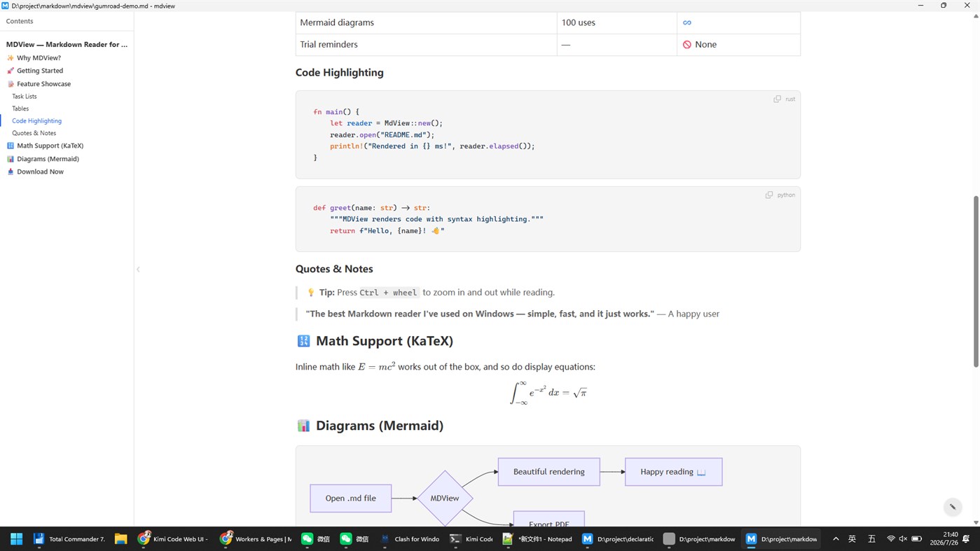
Task: Click the MDView diamond diagram node
Action: 445,498
